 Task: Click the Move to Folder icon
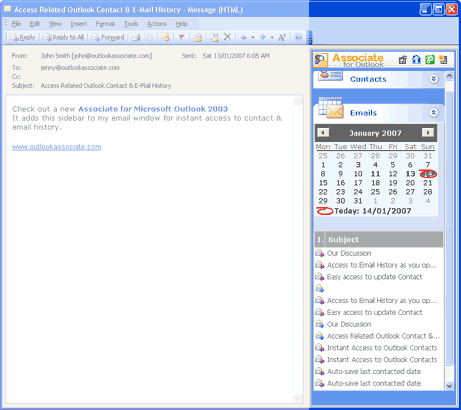click(x=214, y=37)
